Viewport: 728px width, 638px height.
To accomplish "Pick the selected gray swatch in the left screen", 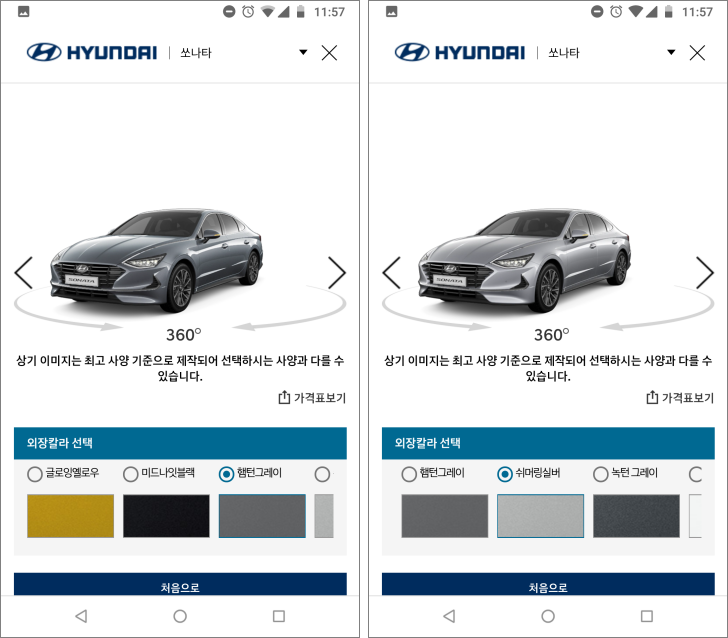I will [x=262, y=516].
